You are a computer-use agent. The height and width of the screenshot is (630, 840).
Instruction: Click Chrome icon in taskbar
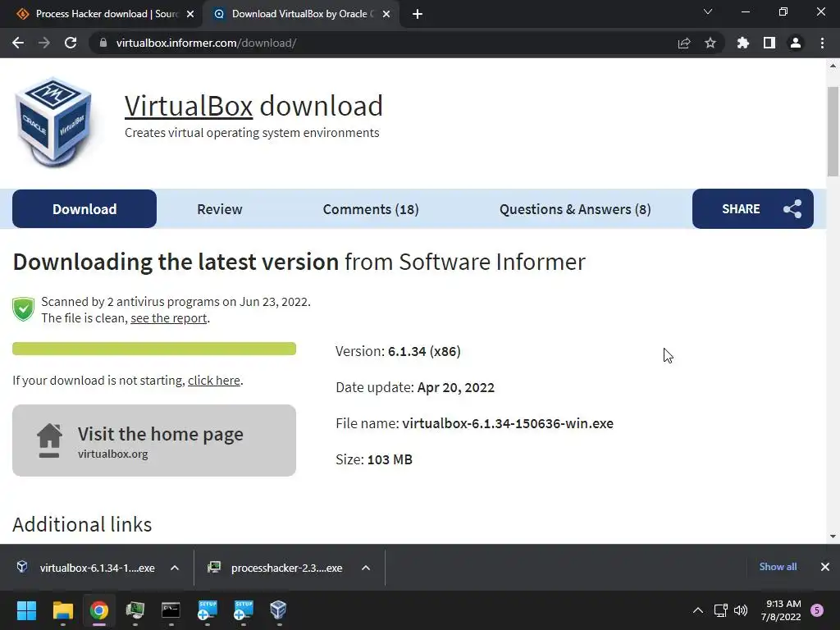tap(99, 610)
